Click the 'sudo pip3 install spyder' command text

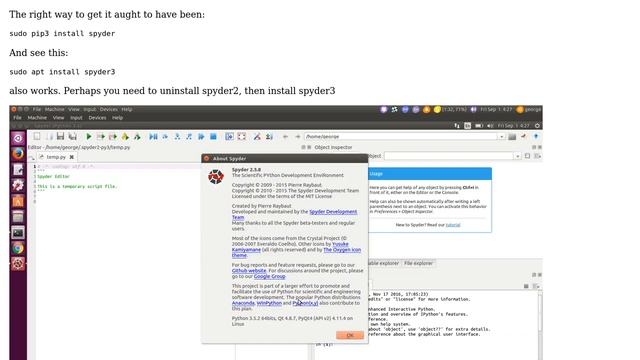pyautogui.click(x=62, y=33)
